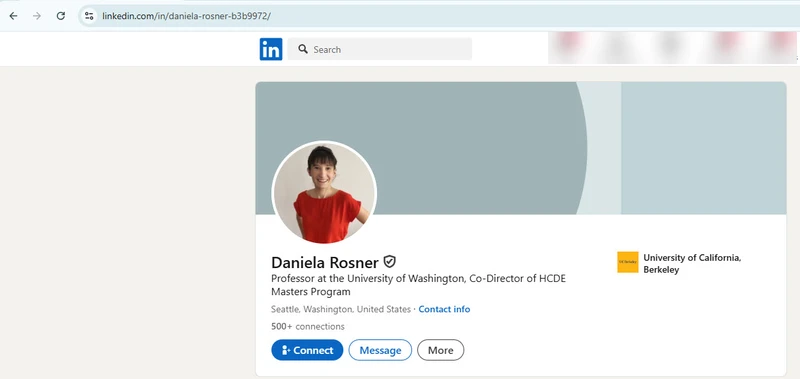Open the More actions button

click(441, 350)
